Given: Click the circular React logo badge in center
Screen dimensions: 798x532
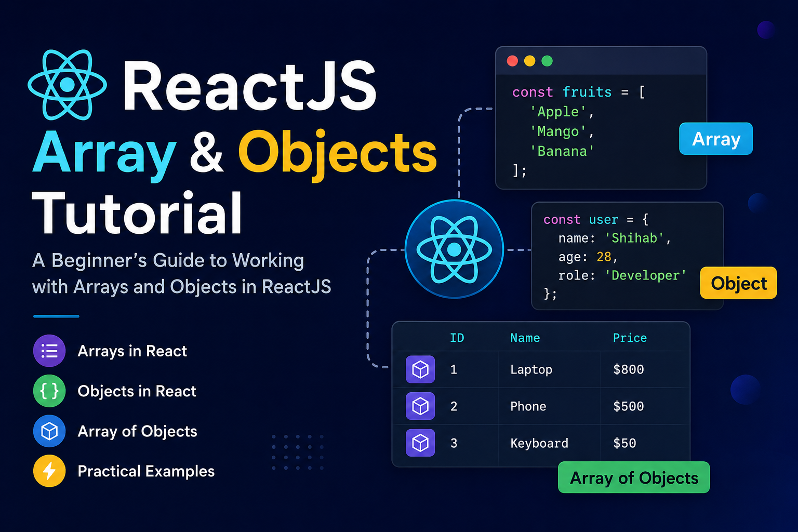Looking at the screenshot, I should [x=454, y=249].
